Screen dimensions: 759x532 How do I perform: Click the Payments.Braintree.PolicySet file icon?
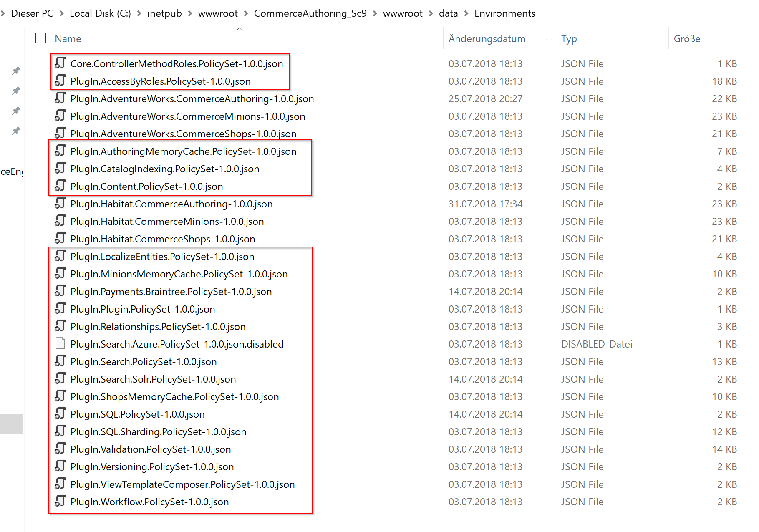pyautogui.click(x=61, y=291)
